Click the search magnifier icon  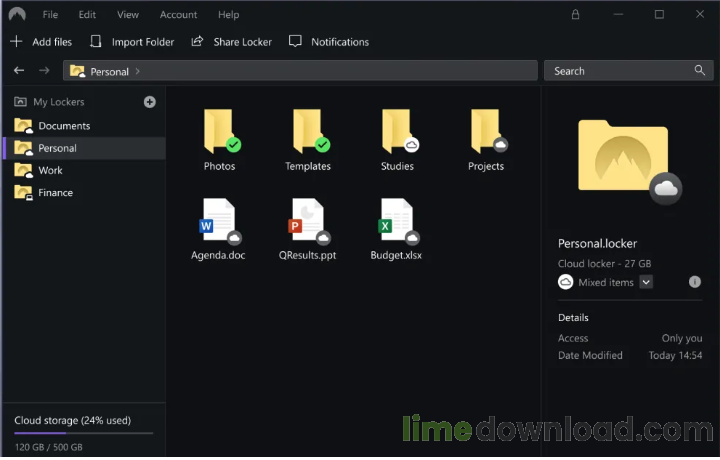click(700, 71)
